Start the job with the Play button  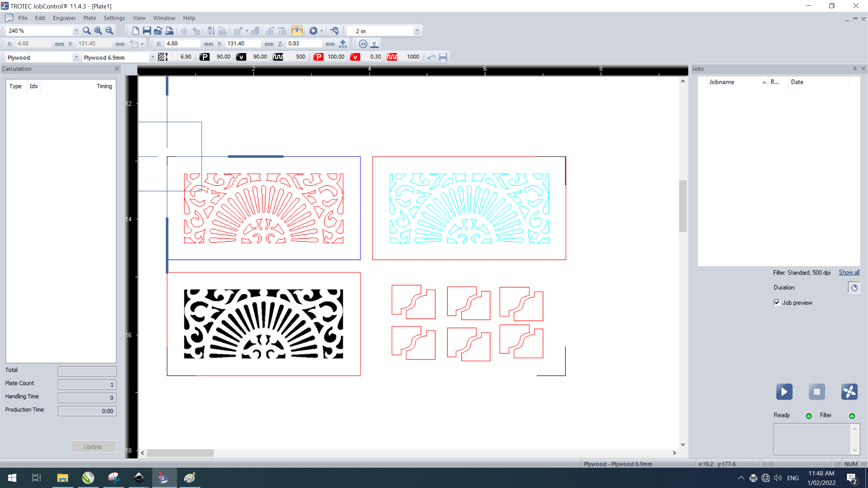pos(784,392)
